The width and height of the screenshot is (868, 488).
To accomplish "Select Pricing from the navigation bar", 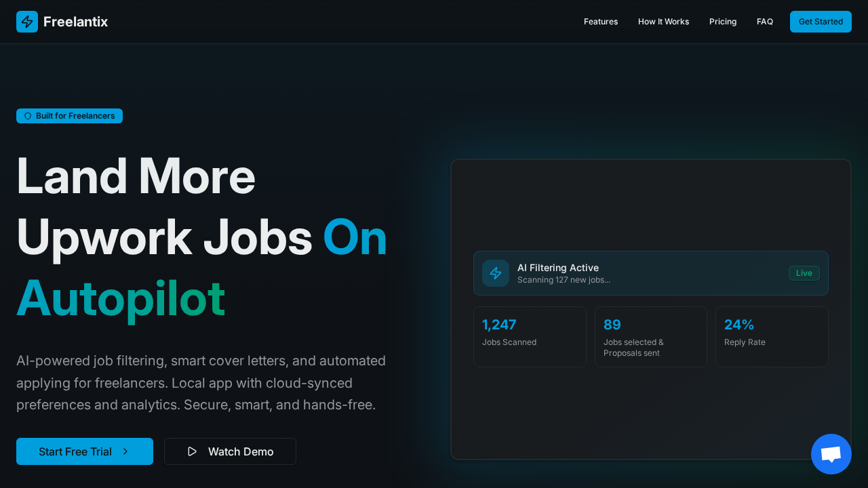I will pos(723,22).
